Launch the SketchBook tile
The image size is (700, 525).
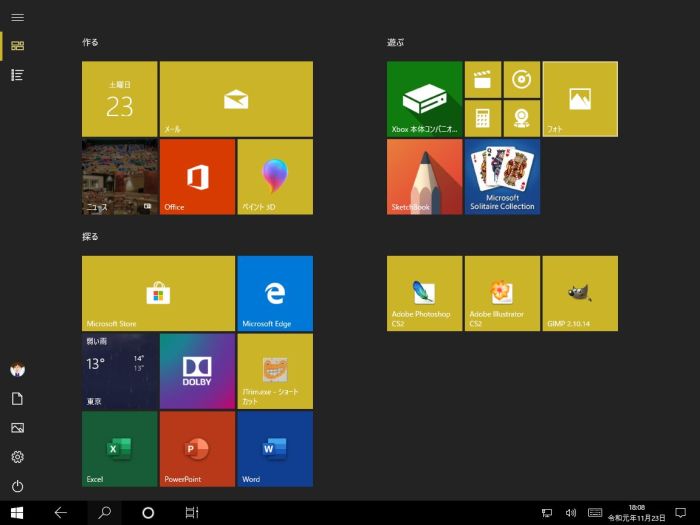[424, 176]
